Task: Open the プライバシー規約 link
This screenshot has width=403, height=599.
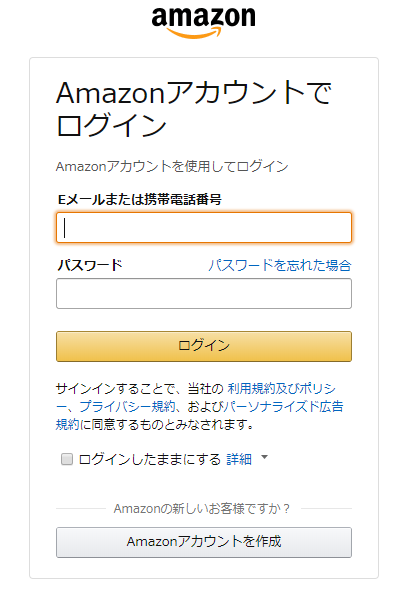Action: [x=127, y=406]
